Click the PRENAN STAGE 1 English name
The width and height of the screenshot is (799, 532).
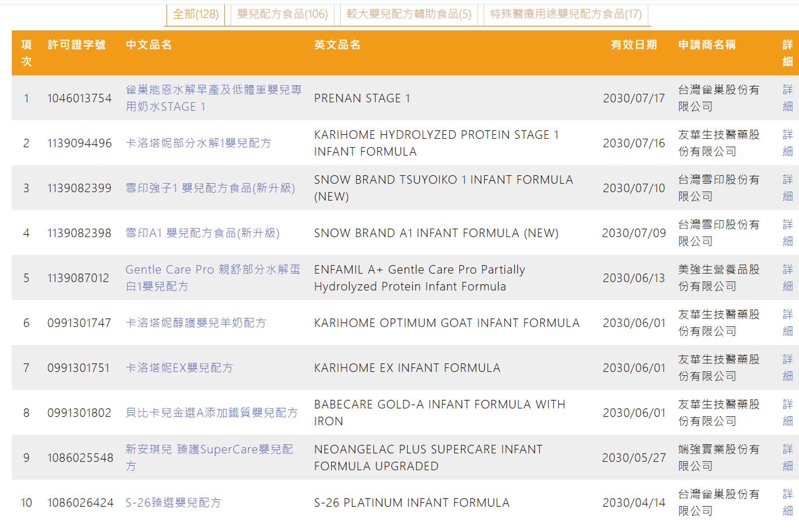click(362, 98)
